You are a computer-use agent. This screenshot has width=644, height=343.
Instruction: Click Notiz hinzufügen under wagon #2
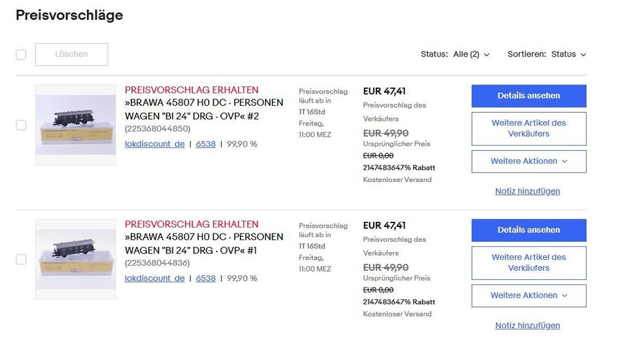pos(527,191)
